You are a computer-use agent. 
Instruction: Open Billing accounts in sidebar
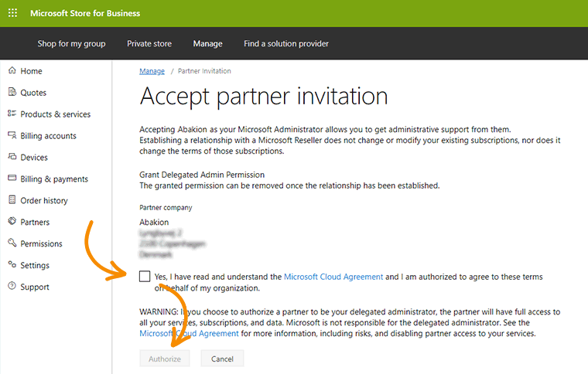(49, 136)
